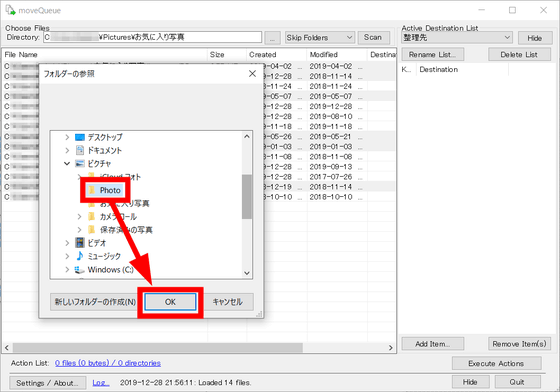560x392 pixels.
Task: Click the Settings / About... button
Action: (x=48, y=383)
